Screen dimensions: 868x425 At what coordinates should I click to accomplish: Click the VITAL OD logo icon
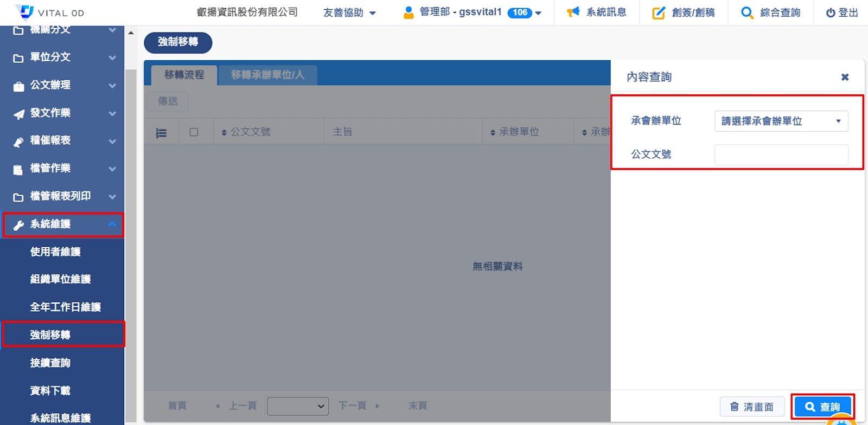click(25, 12)
